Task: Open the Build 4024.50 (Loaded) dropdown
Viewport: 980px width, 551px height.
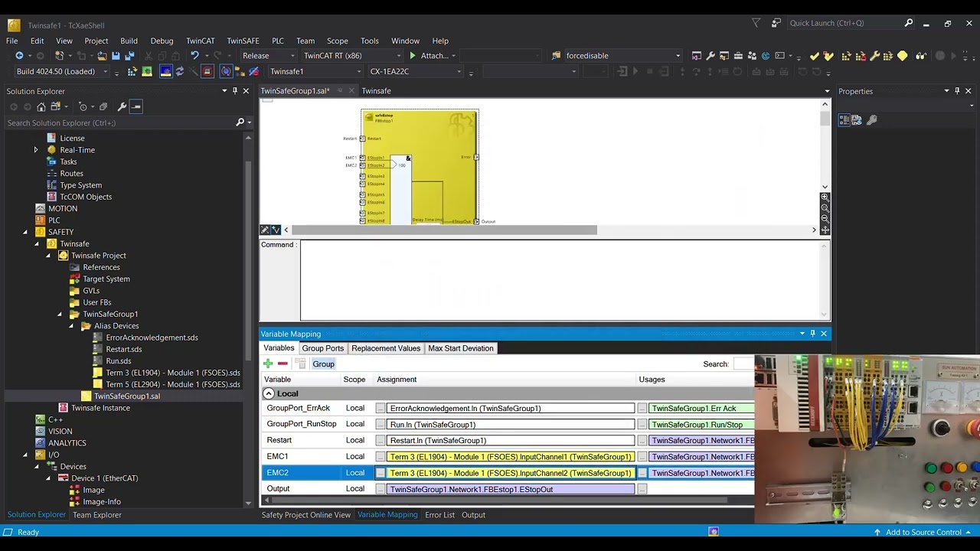Action: (x=106, y=72)
